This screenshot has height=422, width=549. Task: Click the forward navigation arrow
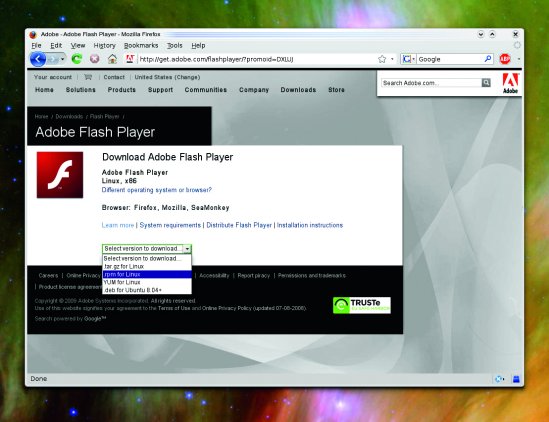[53, 59]
